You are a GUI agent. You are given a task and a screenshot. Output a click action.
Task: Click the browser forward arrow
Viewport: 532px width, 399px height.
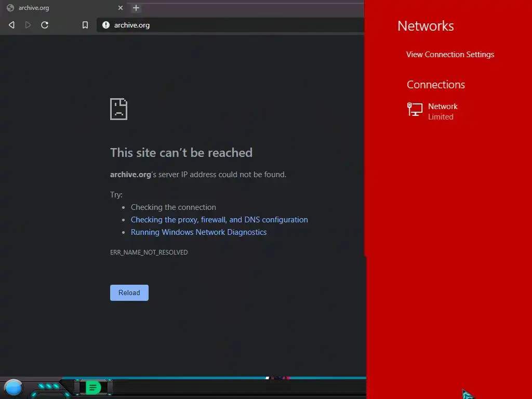(28, 25)
